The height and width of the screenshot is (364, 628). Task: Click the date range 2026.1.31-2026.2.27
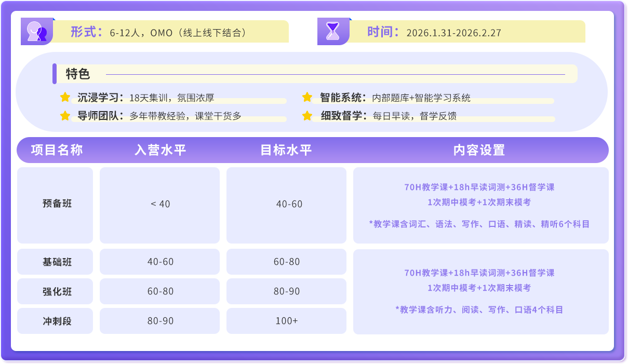tap(453, 33)
